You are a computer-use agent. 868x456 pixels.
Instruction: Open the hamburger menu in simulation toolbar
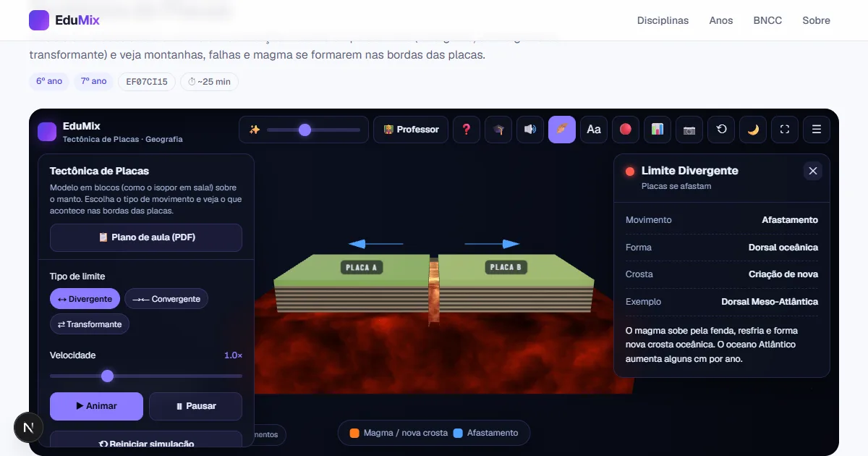coord(817,130)
